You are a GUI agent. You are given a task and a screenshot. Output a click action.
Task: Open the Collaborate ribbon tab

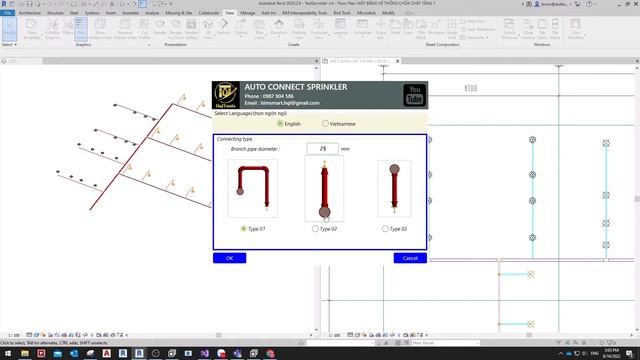coord(209,13)
